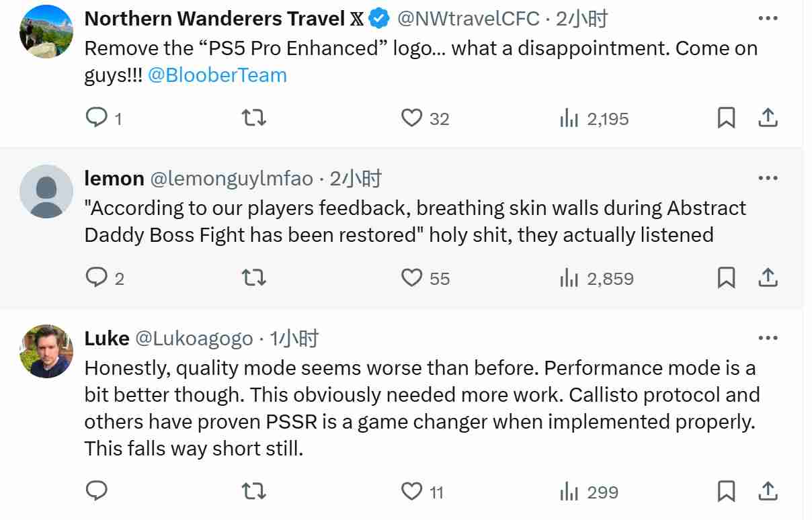Click Luke's profile picture
This screenshot has width=812, height=520.
[x=46, y=351]
